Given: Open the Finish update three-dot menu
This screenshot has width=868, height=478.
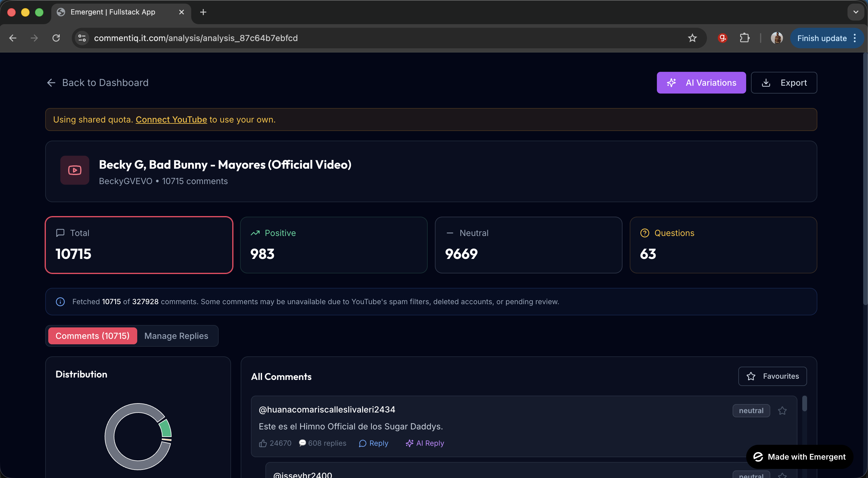Looking at the screenshot, I should click(x=855, y=38).
